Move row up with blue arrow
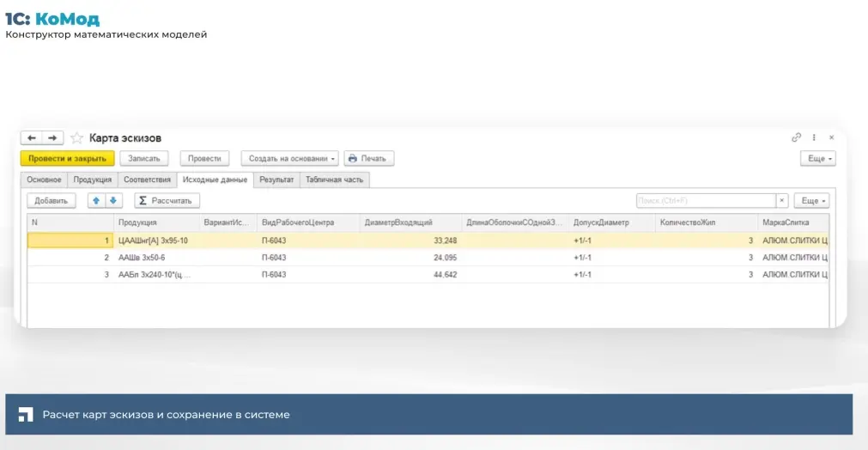868x450 pixels. click(96, 200)
